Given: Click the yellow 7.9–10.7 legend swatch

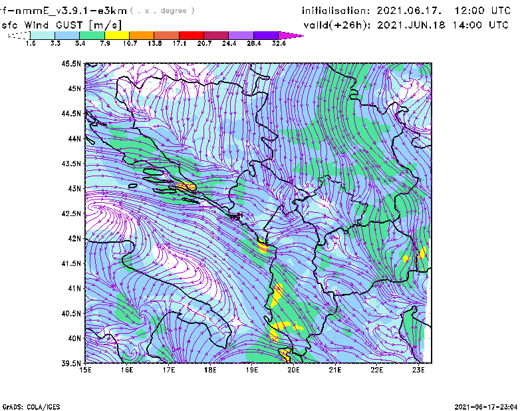Looking at the screenshot, I should click(x=117, y=35).
